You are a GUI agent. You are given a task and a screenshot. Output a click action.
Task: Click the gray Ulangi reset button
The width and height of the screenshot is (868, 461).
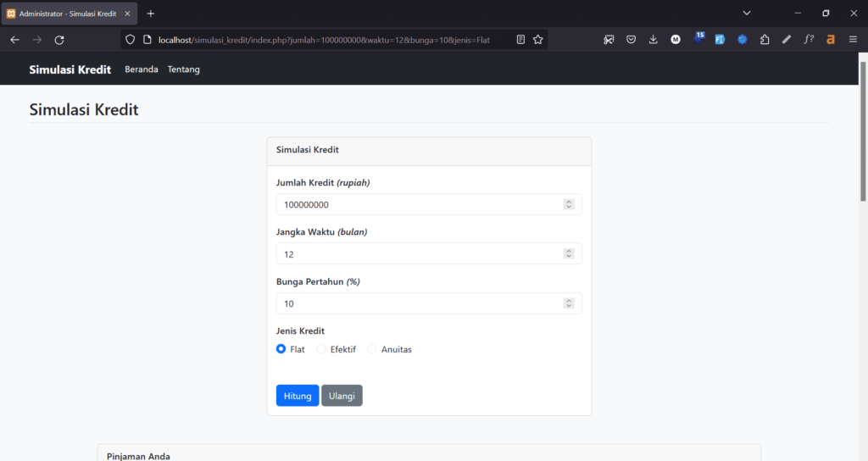click(342, 396)
